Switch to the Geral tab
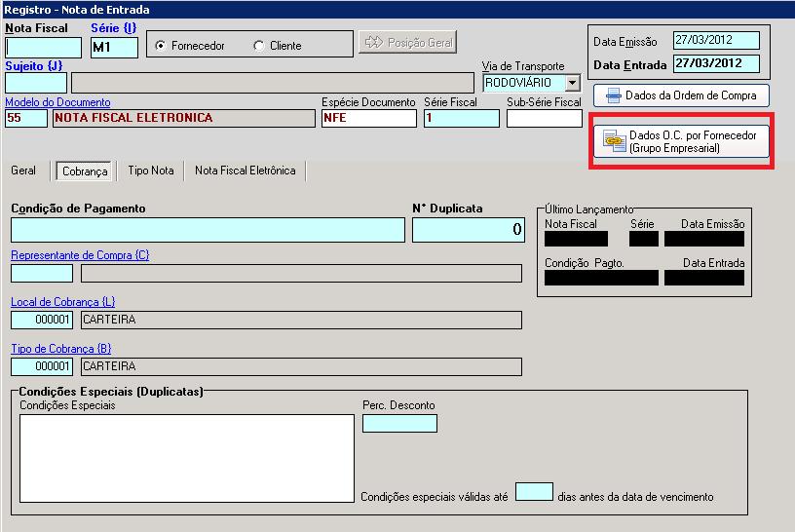This screenshot has width=795, height=532. point(23,171)
